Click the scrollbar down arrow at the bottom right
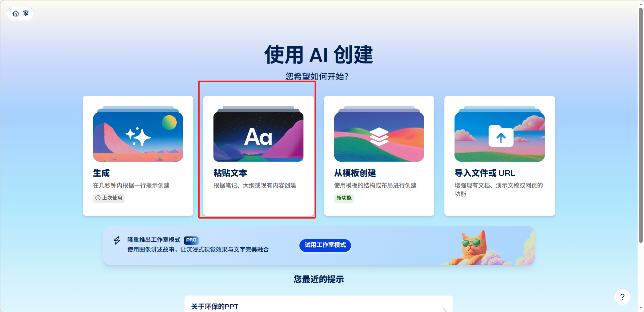 pyautogui.click(x=641, y=308)
